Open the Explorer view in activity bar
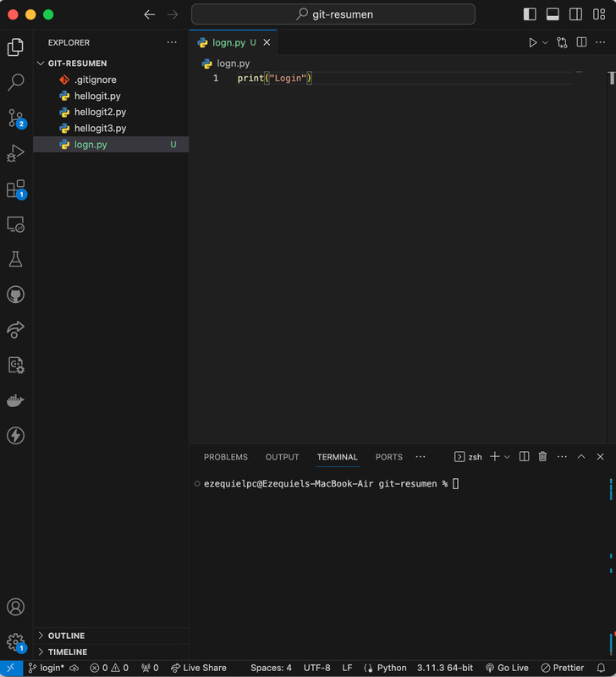 [x=15, y=47]
